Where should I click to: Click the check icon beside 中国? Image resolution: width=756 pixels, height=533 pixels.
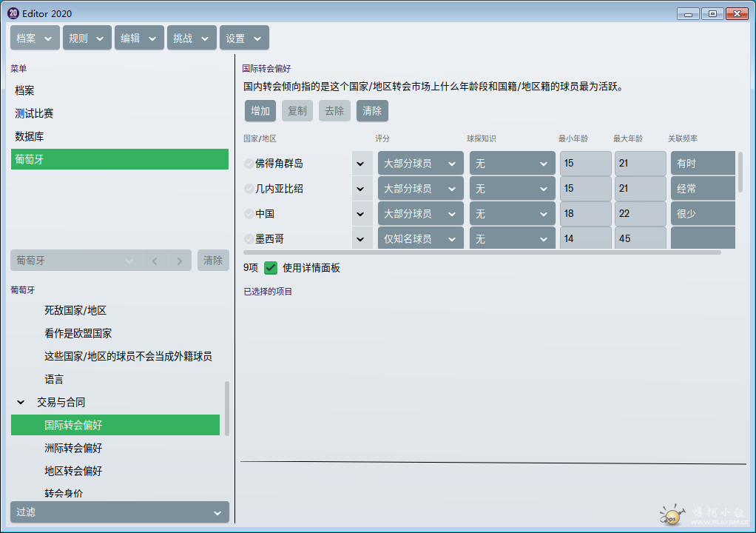pos(249,214)
